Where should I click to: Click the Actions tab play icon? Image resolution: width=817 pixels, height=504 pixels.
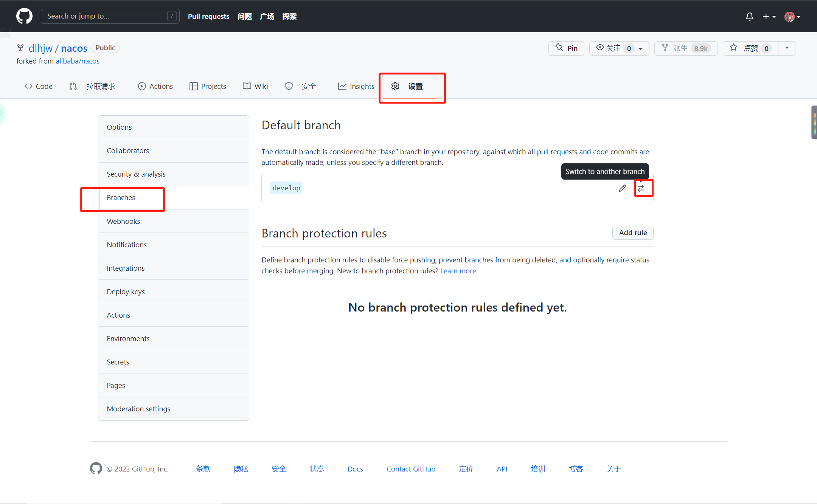pyautogui.click(x=142, y=86)
